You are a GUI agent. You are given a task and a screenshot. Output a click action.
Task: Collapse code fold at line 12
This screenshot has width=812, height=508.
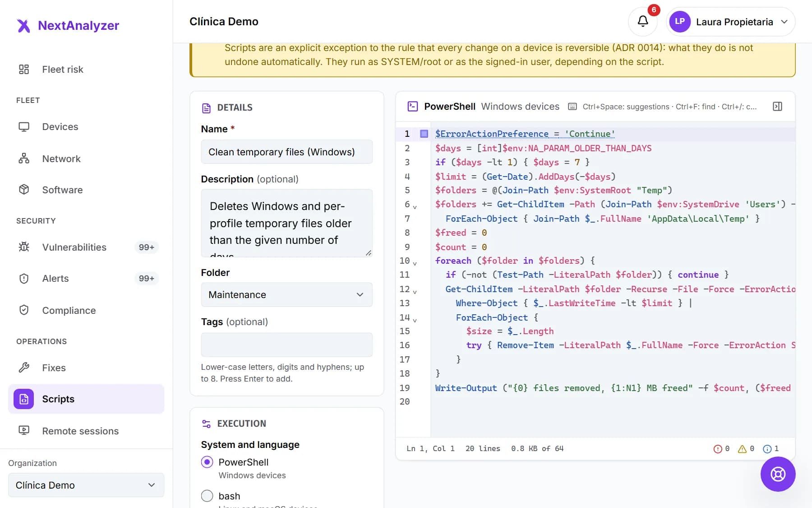(x=415, y=292)
